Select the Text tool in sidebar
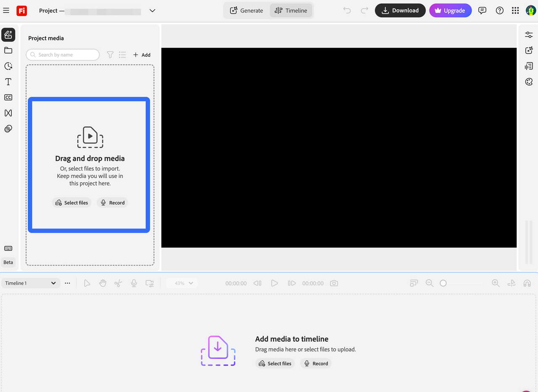 point(8,82)
